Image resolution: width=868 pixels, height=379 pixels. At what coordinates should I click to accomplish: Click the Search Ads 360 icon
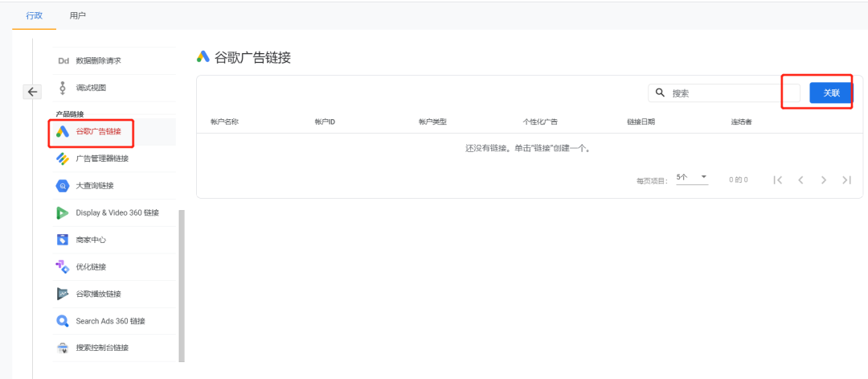[x=63, y=321]
